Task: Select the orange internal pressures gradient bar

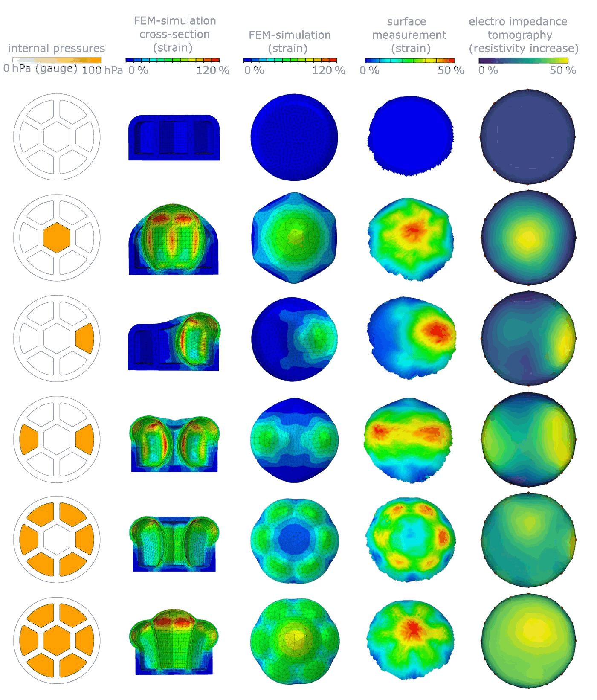Action: pos(57,60)
